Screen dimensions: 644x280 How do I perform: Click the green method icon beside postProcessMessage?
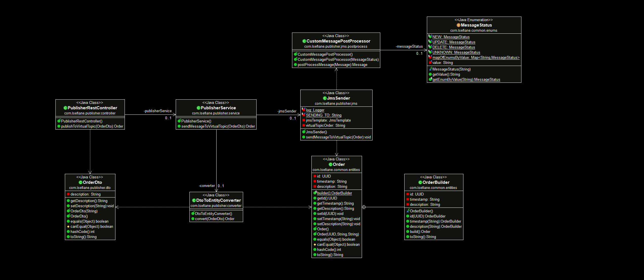tap(295, 65)
